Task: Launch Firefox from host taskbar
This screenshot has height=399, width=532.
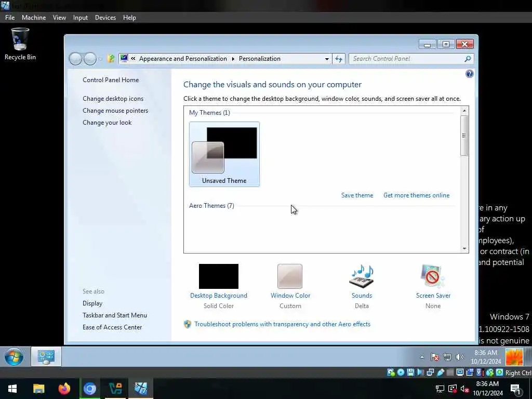Action: coord(64,389)
